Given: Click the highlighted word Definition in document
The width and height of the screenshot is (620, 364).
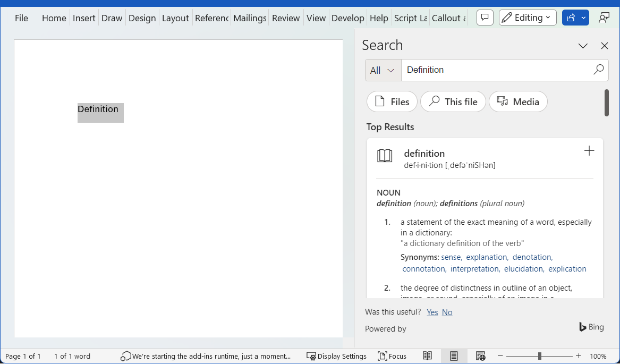Looking at the screenshot, I should click(x=98, y=109).
